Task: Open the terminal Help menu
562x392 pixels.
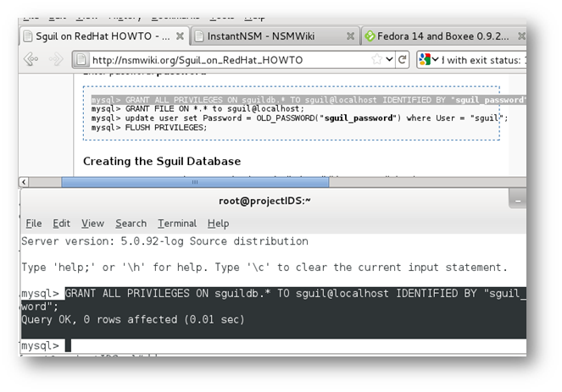Action: tap(218, 224)
